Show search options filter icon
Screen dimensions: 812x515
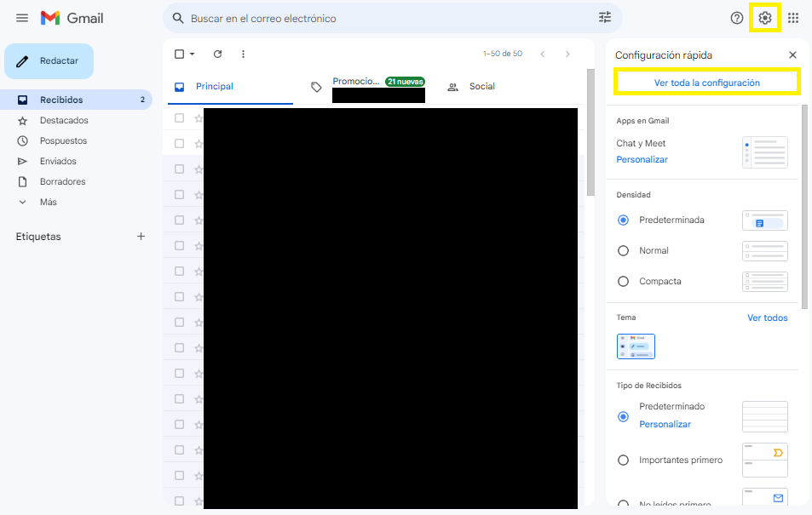(x=605, y=18)
